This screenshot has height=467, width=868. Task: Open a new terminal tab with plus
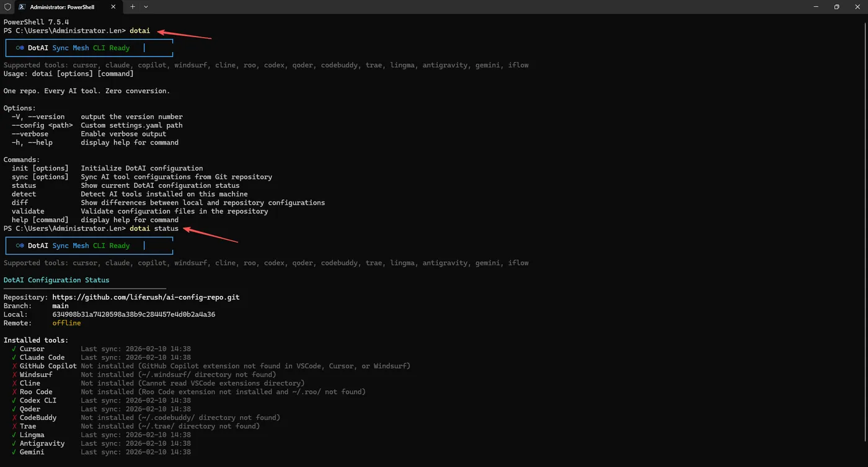pos(133,7)
